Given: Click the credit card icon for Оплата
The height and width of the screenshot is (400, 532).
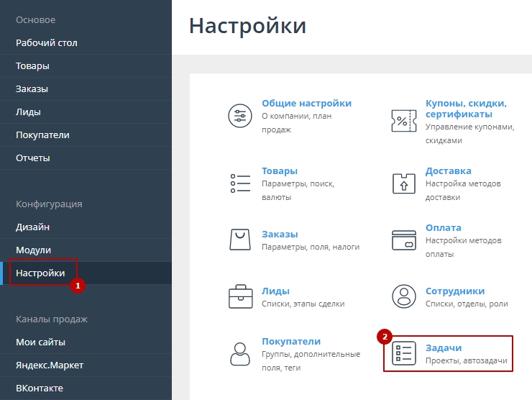Looking at the screenshot, I should coord(403,239).
